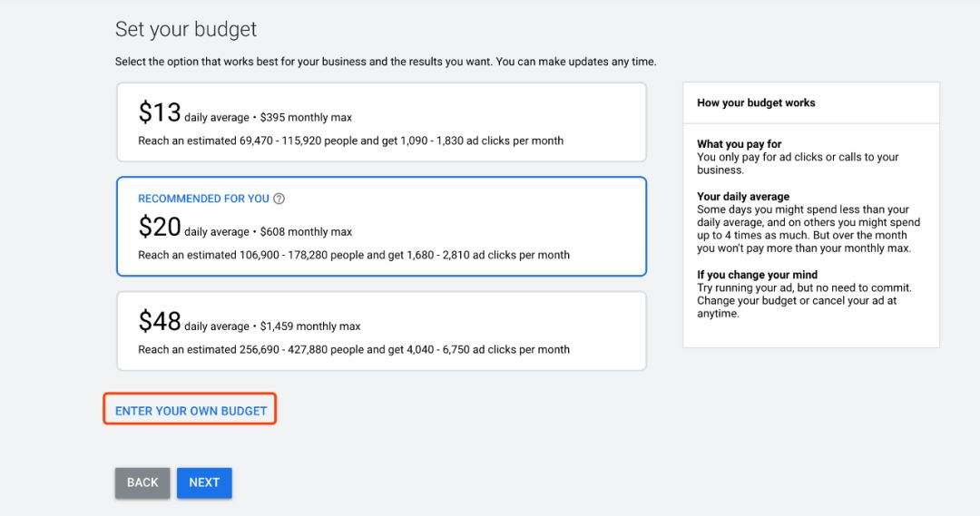
Task: Select the $48 daily average budget card
Action: [x=381, y=331]
